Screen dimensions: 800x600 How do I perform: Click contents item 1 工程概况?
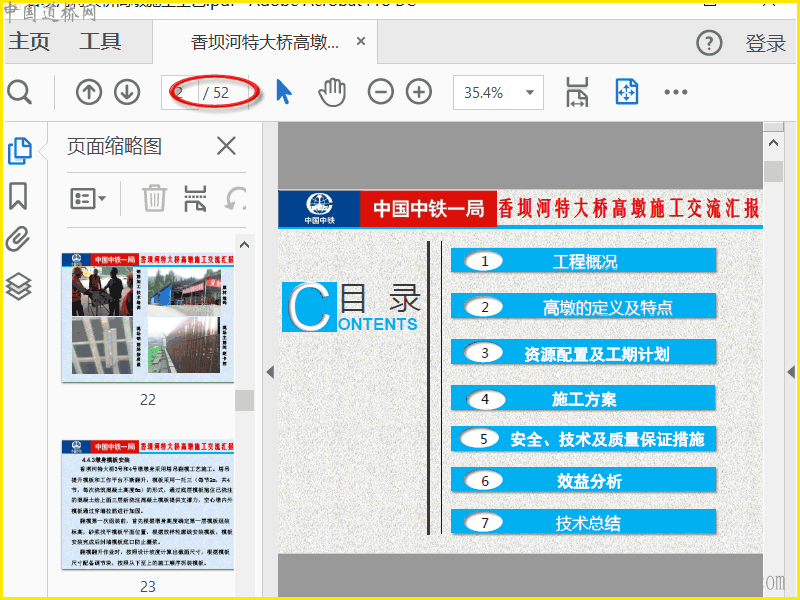click(x=584, y=261)
